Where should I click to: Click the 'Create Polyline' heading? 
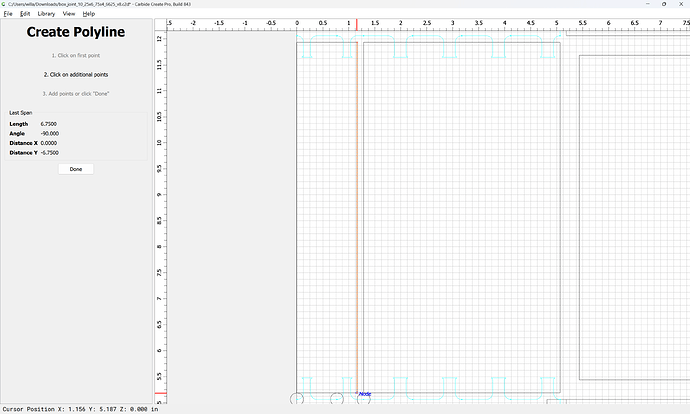coord(76,32)
